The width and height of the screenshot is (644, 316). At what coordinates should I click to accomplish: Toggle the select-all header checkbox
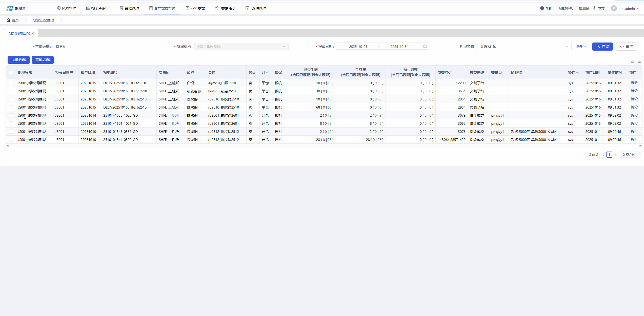[x=11, y=72]
